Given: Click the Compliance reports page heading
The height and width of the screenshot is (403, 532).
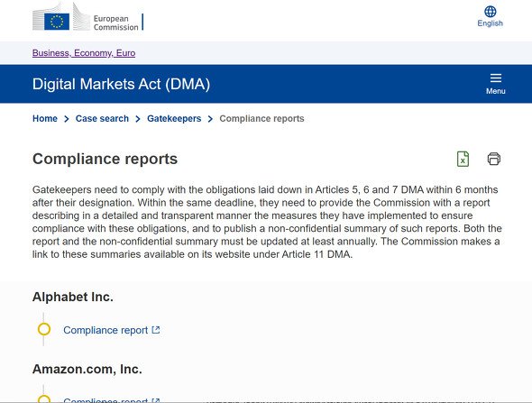Looking at the screenshot, I should point(105,159).
